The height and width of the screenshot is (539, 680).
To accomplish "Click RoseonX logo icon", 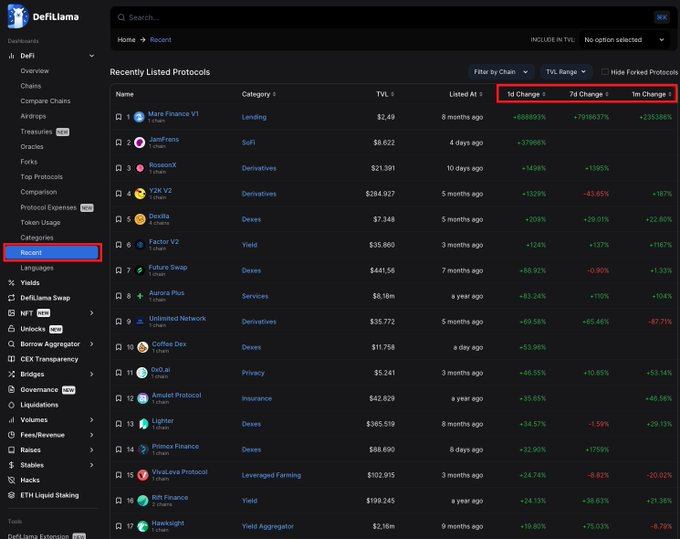I will [x=140, y=168].
